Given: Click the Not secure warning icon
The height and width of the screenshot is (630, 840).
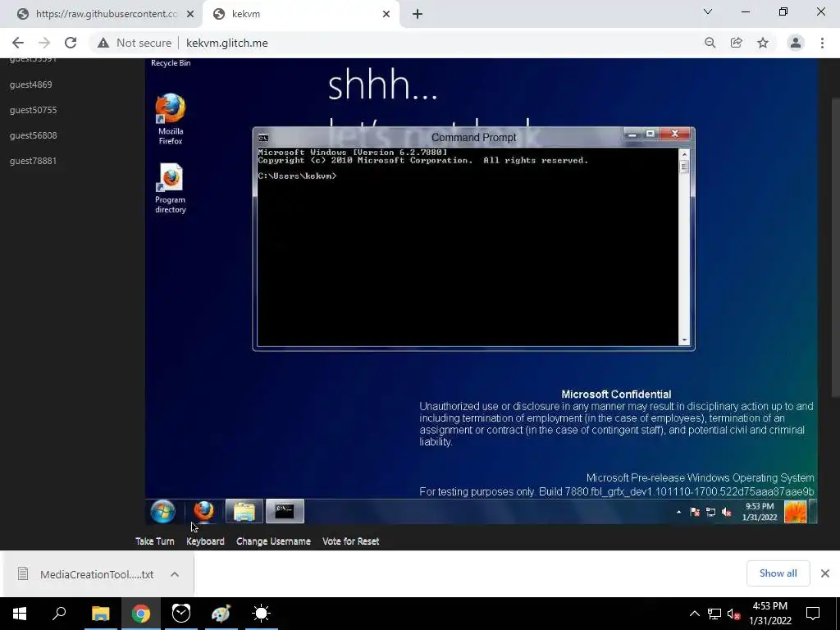Looking at the screenshot, I should 103,43.
